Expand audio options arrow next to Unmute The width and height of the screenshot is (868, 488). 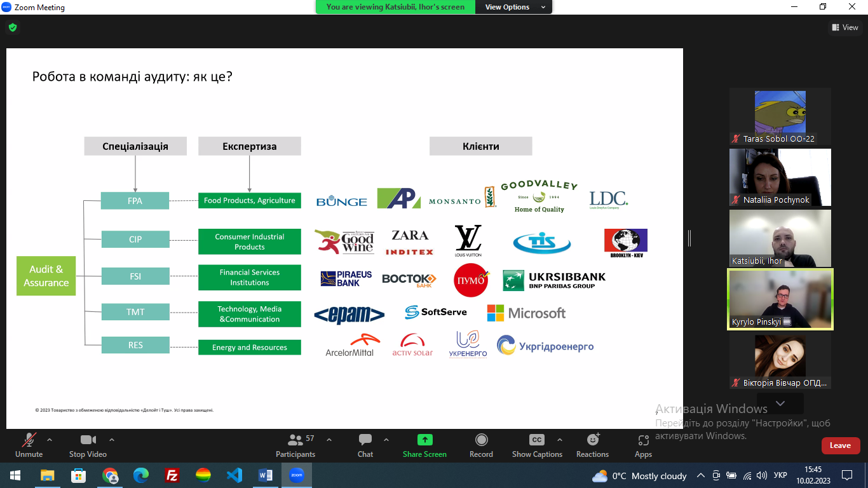coord(50,440)
